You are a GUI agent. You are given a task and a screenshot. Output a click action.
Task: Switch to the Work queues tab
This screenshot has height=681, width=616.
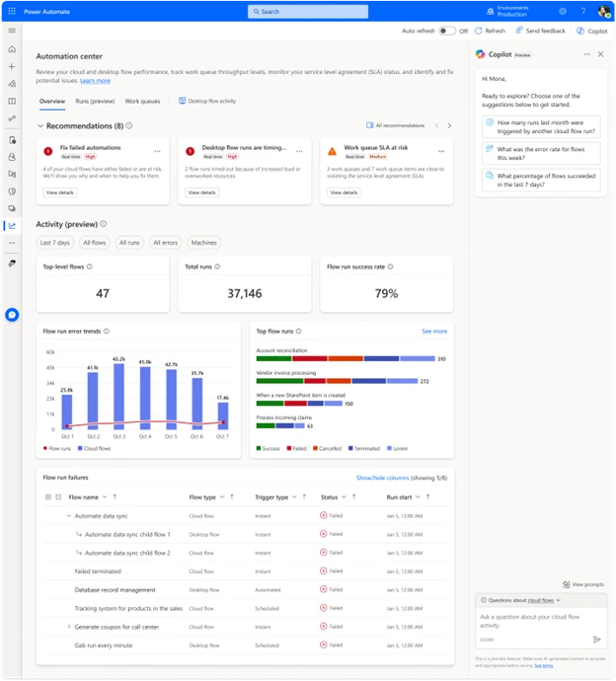pos(142,101)
